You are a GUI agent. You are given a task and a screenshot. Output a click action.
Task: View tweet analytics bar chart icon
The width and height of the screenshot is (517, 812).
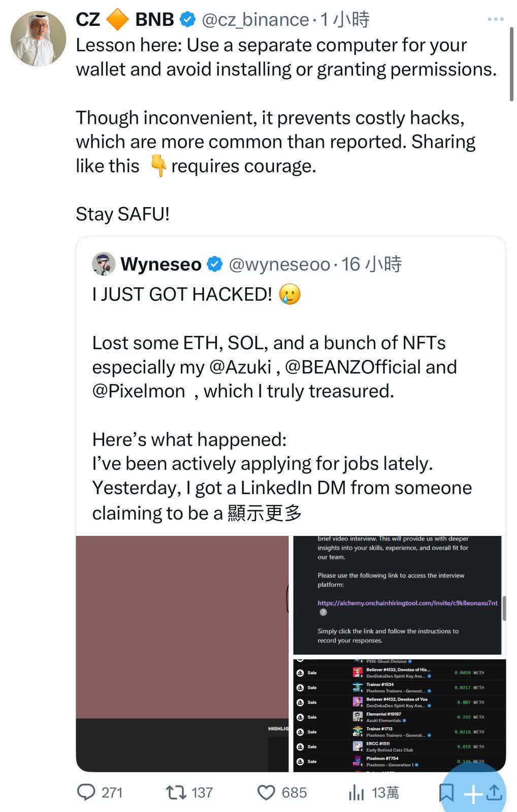click(x=357, y=793)
